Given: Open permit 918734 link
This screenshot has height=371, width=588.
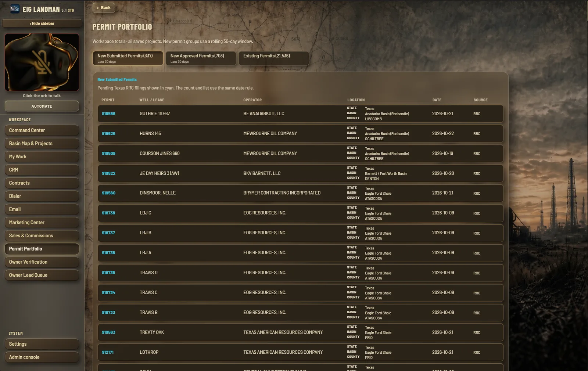Looking at the screenshot, I should (108, 293).
